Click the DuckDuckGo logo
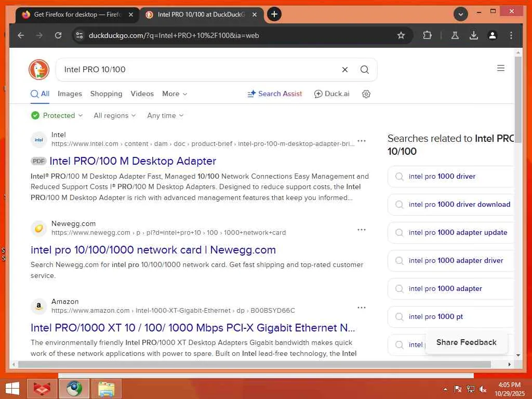 pyautogui.click(x=39, y=70)
